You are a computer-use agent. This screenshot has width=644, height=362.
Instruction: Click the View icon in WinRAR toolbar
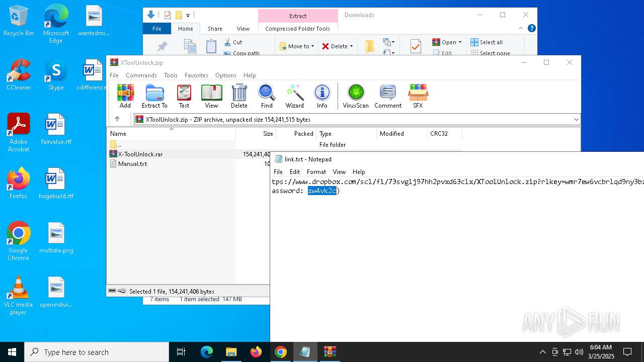212,96
